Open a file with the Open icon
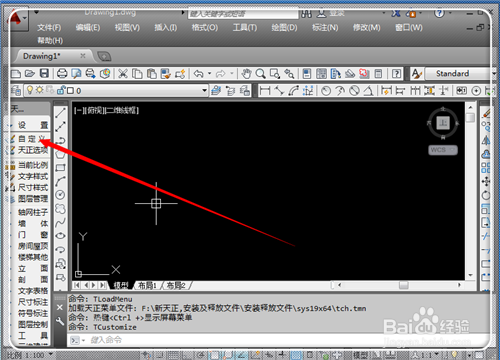The width and height of the screenshot is (500, 360). coord(30,73)
